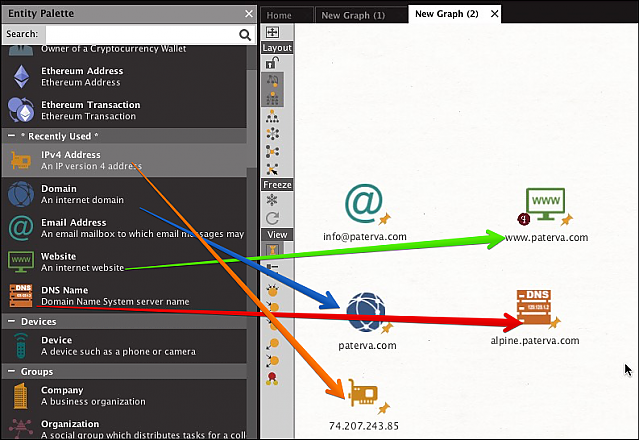Close the New Graph (2) tab

tap(494, 14)
